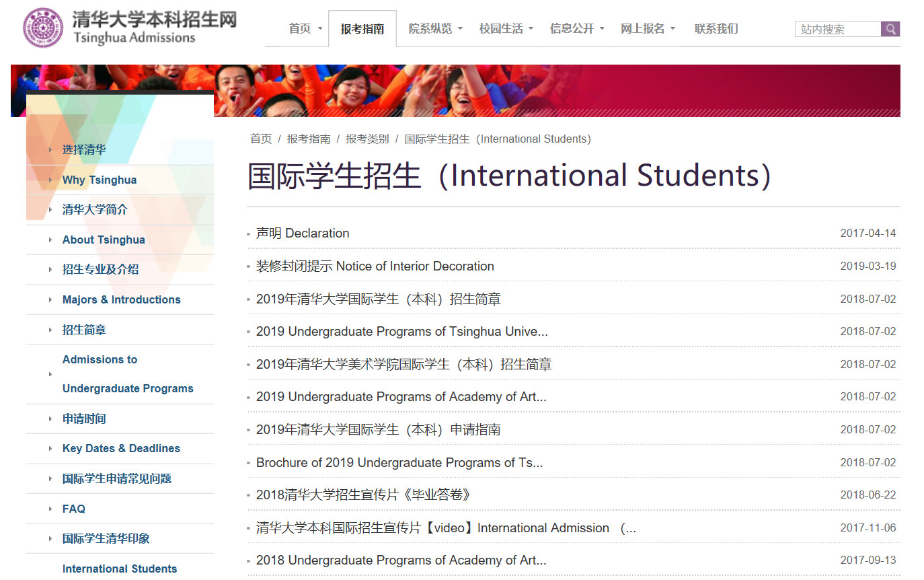Click the 报考类别 breadcrumb link
Viewport: 924px width, 580px height.
point(367,139)
